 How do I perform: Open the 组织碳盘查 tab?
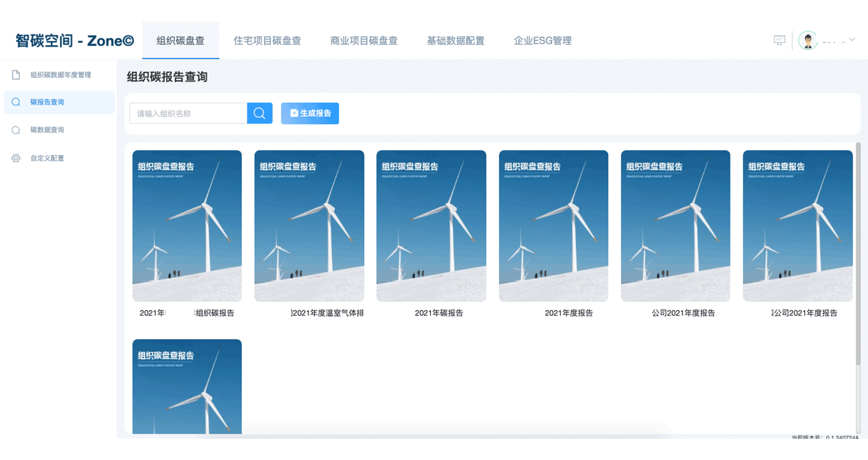181,40
